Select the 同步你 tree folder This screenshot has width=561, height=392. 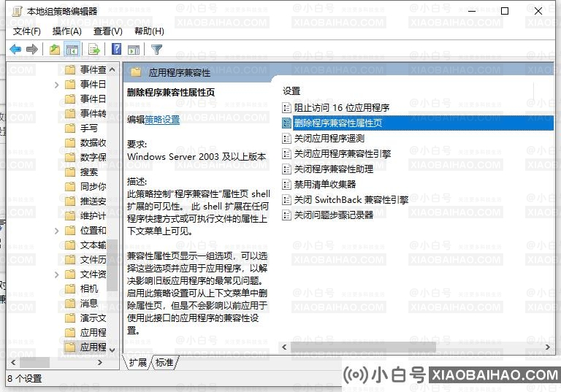click(x=93, y=187)
